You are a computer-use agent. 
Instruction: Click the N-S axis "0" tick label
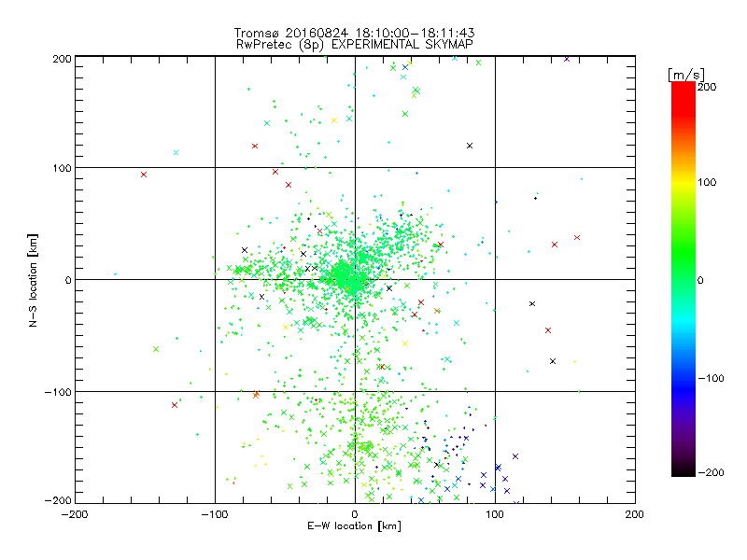68,280
